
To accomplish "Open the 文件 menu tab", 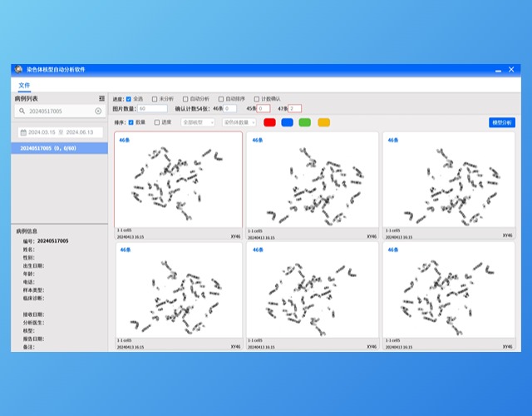I will click(x=24, y=85).
